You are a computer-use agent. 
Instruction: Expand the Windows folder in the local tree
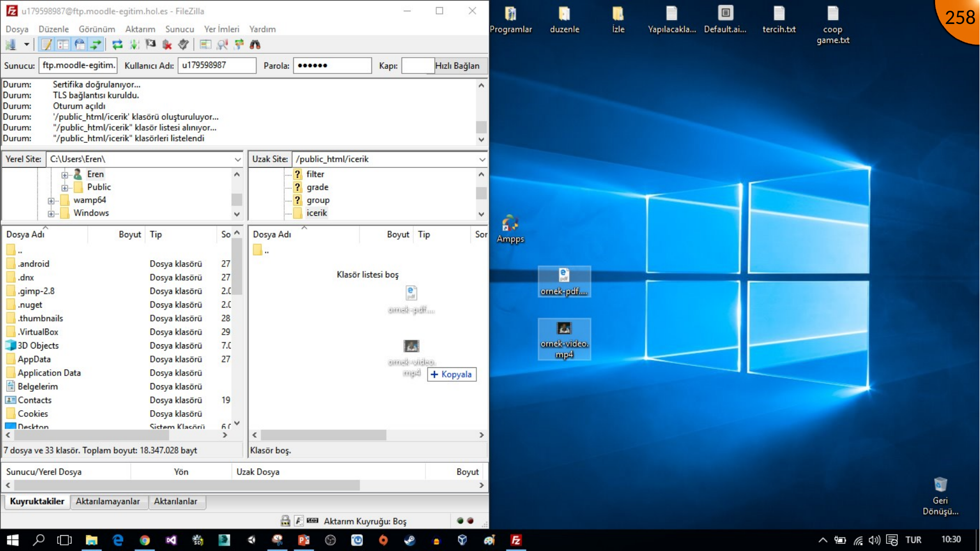click(51, 214)
